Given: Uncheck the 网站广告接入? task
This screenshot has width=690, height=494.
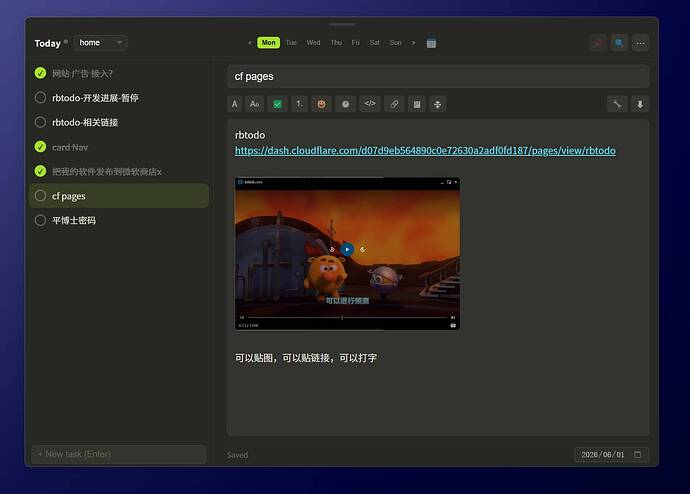Looking at the screenshot, I should pos(40,73).
